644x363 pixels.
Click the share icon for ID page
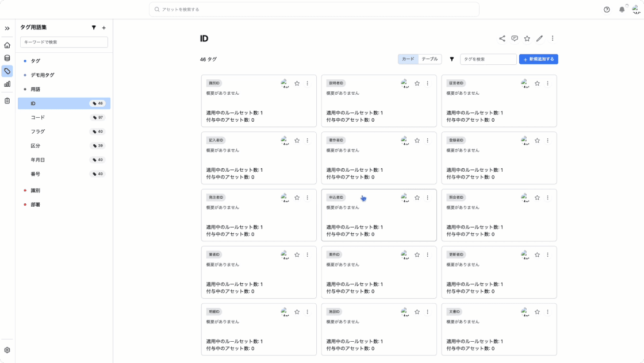click(502, 38)
